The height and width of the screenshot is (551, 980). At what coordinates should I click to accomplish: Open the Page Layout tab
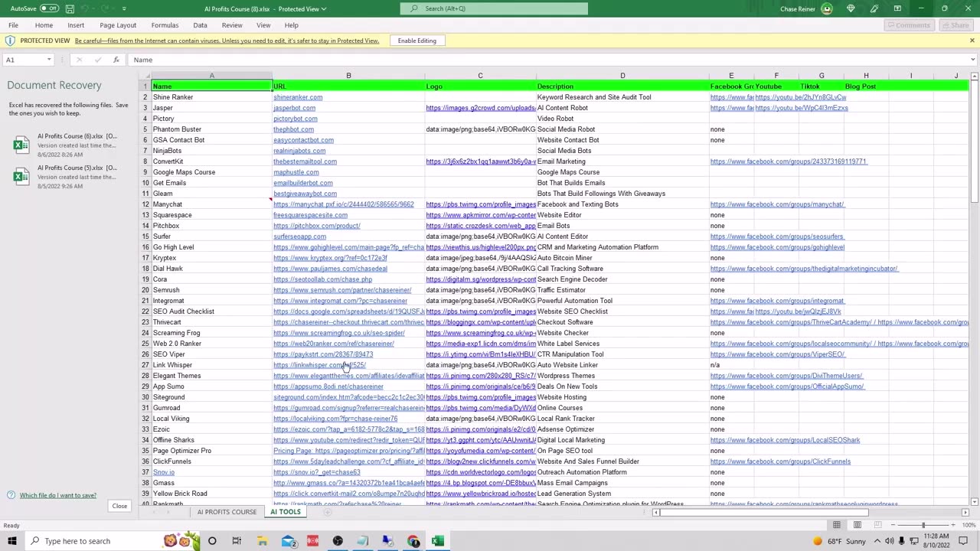click(118, 25)
